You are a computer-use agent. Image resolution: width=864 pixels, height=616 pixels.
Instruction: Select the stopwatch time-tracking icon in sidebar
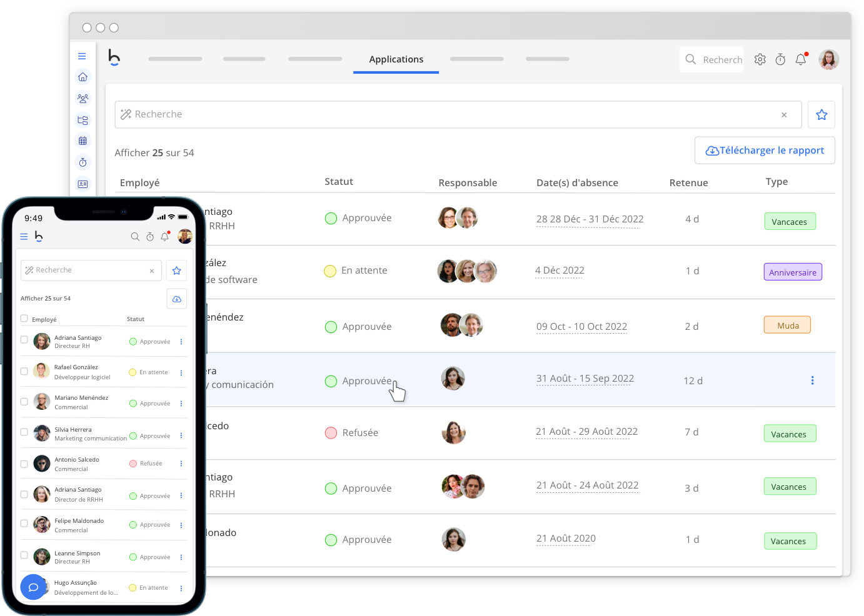pos(83,162)
